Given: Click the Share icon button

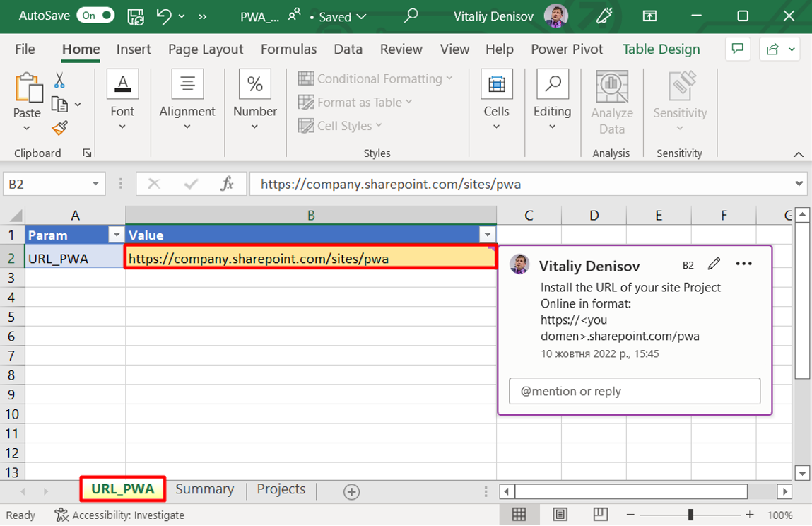Looking at the screenshot, I should click(x=772, y=49).
